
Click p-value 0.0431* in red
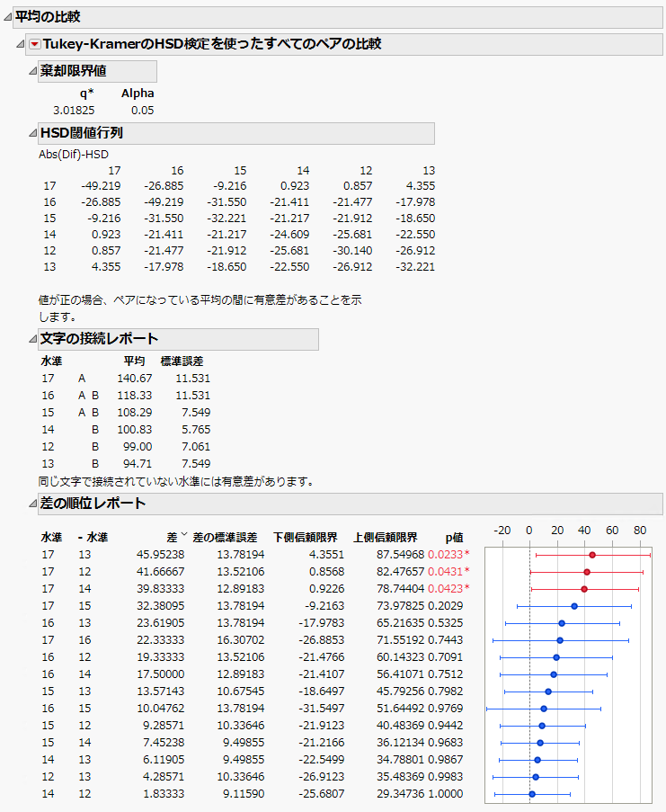[448, 572]
